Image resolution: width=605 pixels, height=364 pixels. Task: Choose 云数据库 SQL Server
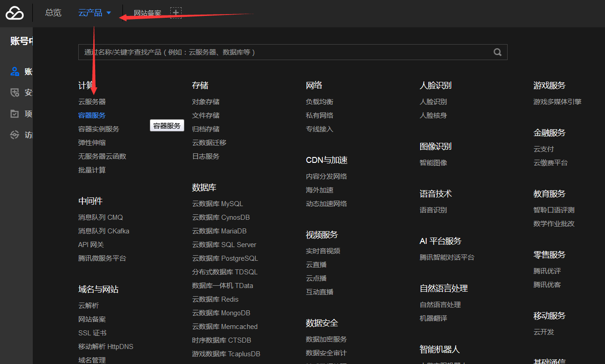coord(224,244)
